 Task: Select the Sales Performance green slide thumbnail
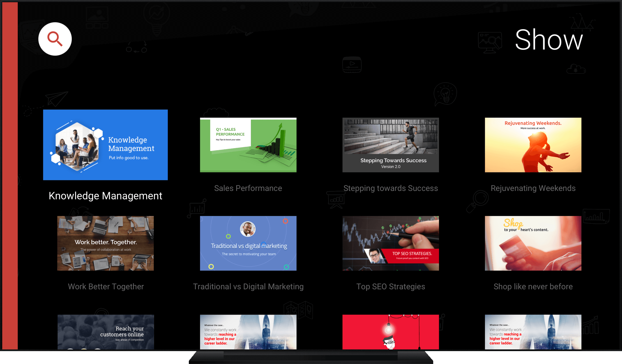tap(248, 145)
